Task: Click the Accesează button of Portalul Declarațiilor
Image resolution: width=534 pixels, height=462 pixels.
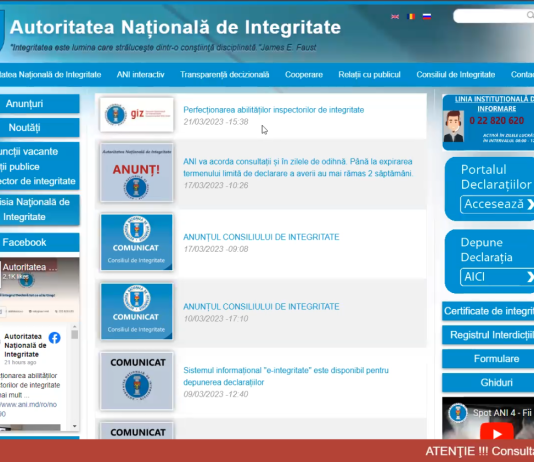Action: point(497,204)
